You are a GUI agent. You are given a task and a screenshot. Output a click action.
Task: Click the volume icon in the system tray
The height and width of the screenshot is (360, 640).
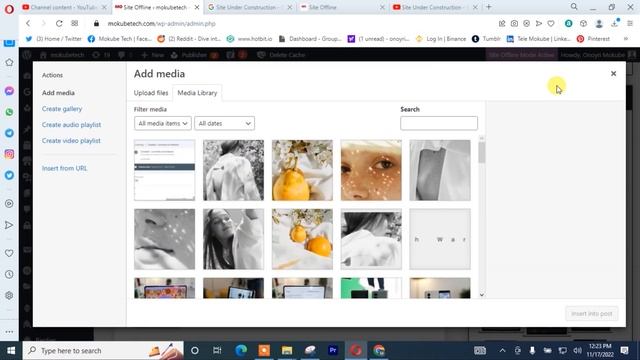(577, 350)
